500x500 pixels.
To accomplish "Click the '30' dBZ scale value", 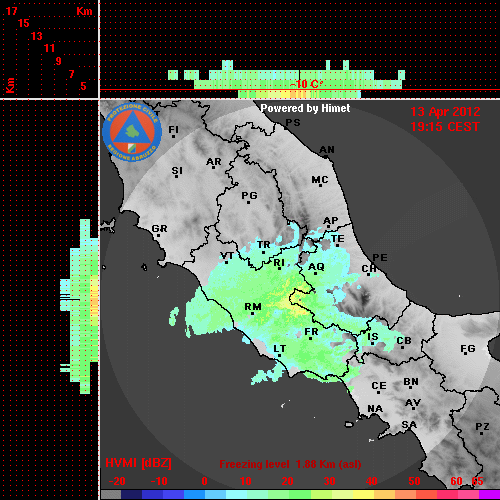I will point(329,481).
